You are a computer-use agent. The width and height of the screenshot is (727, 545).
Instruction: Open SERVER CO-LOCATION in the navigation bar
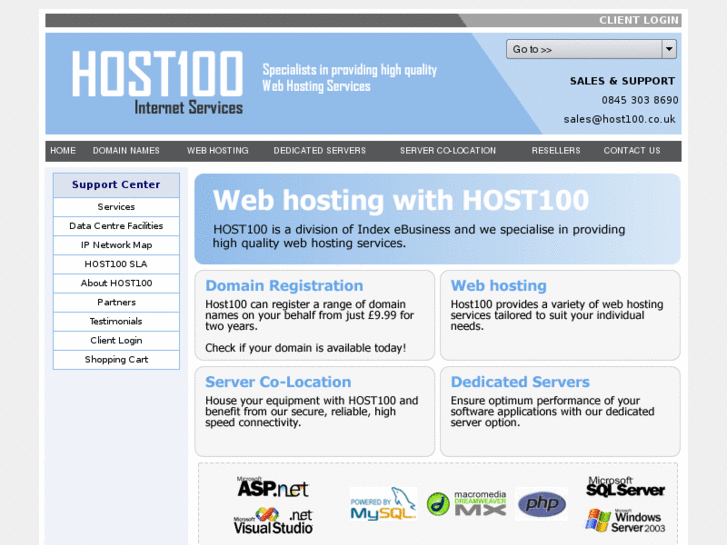[x=448, y=151]
